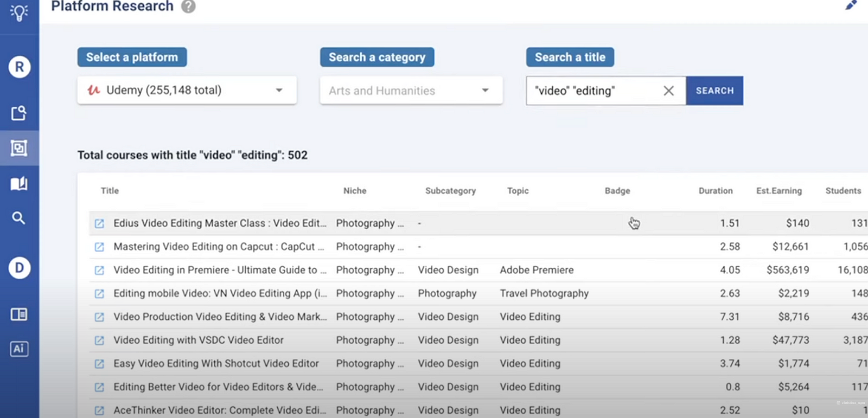Open external link for Edius Video Editing course
The height and width of the screenshot is (418, 868).
pyautogui.click(x=99, y=223)
